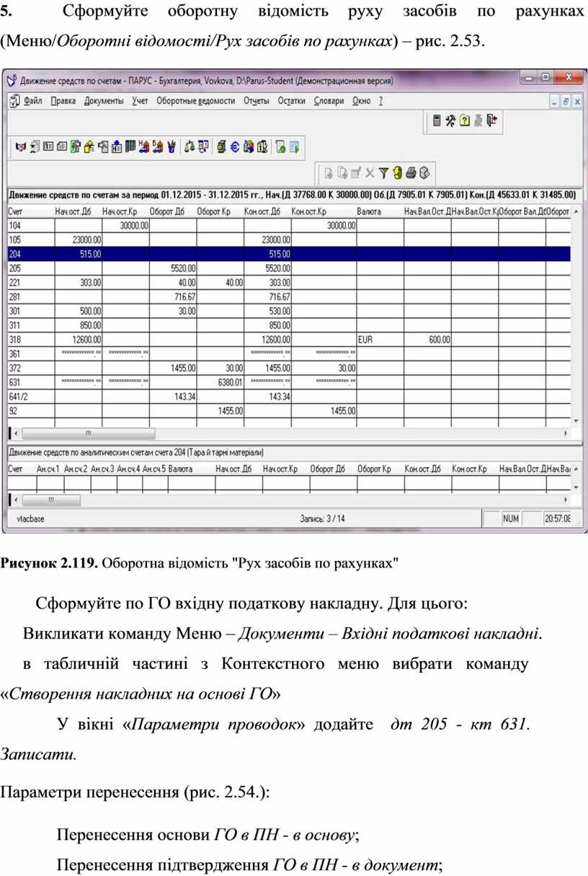This screenshot has height=876, width=588.
Task: Select the account 641/2 row
Action: pos(288,397)
